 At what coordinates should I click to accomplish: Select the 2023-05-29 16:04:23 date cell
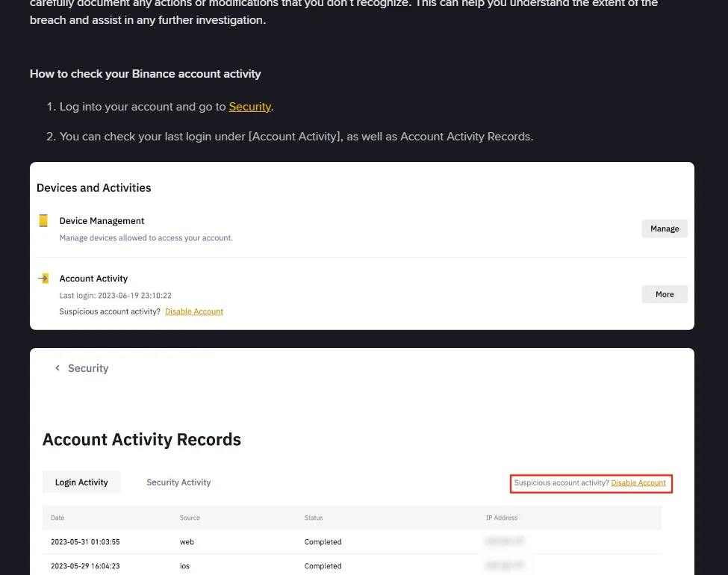point(85,566)
